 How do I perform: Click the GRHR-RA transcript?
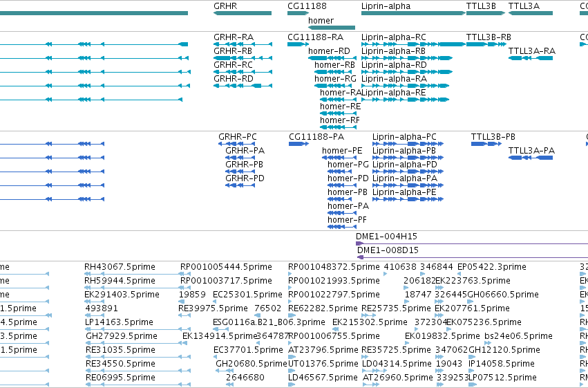coord(243,44)
